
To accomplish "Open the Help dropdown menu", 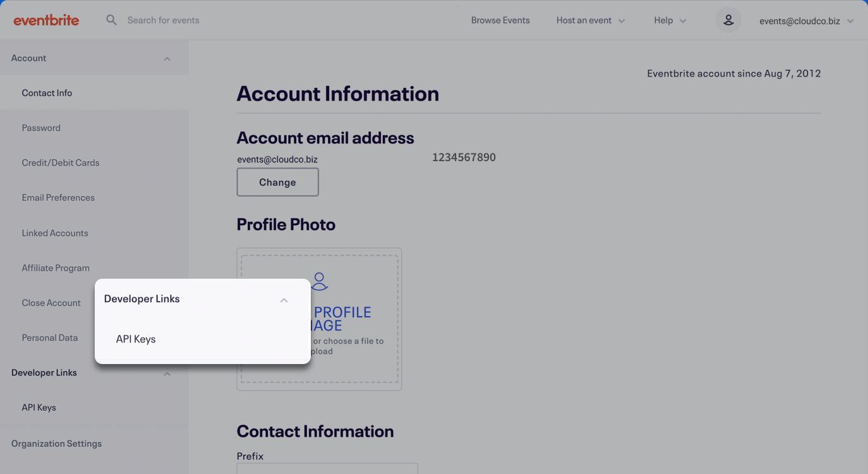I will pos(670,20).
